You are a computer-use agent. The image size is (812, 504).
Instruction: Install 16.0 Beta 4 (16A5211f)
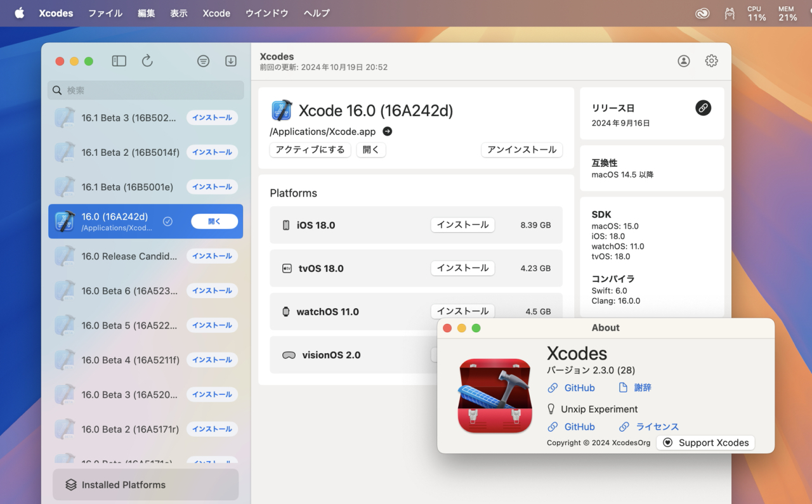212,359
